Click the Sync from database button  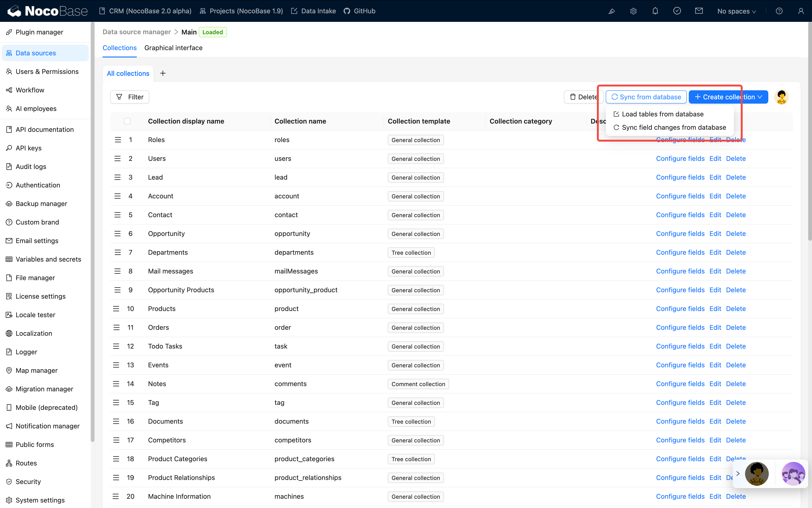point(646,97)
